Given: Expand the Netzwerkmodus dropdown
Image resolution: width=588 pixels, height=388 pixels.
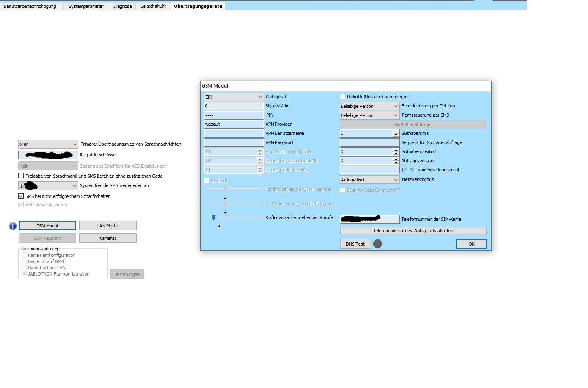Looking at the screenshot, I should coord(396,180).
